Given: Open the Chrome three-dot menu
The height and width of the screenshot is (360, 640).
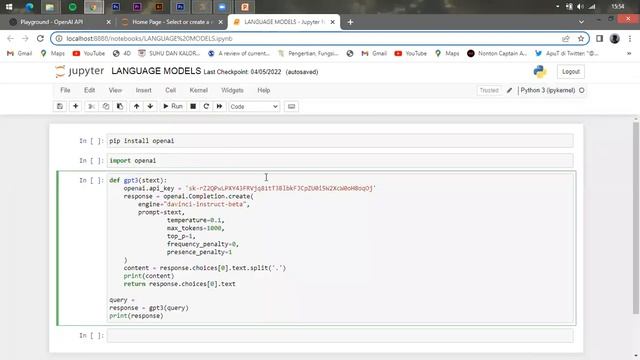Looking at the screenshot, I should click(x=630, y=38).
